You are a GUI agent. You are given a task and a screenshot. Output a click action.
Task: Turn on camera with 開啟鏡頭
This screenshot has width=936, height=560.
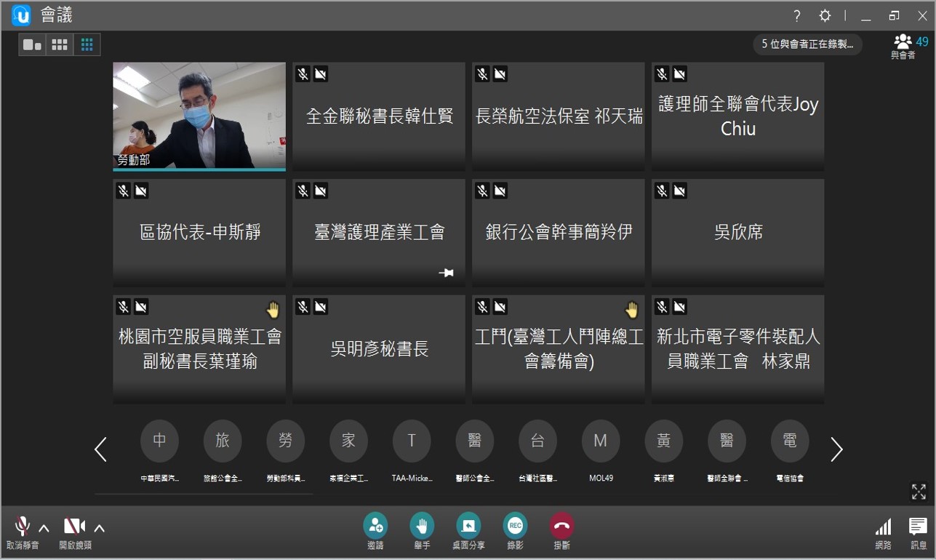[x=73, y=527]
